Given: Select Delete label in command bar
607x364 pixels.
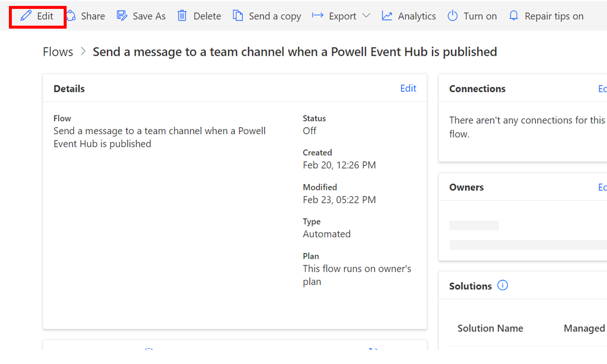Looking at the screenshot, I should tap(207, 16).
